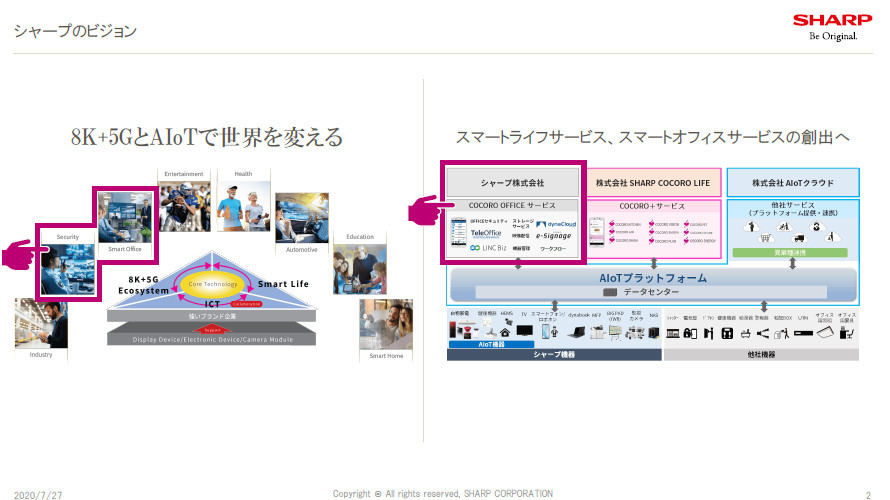The width and height of the screenshot is (890, 500).
Task: Click the SHARP logo
Action: (832, 20)
